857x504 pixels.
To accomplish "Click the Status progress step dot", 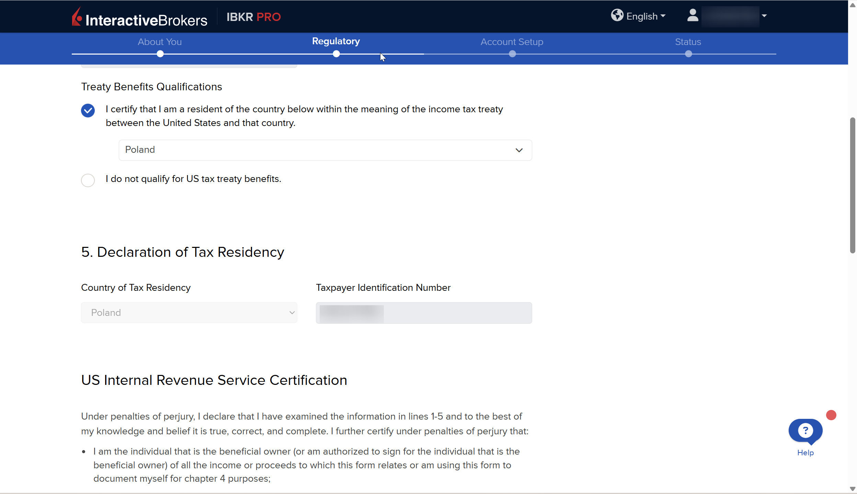I will [x=688, y=54].
